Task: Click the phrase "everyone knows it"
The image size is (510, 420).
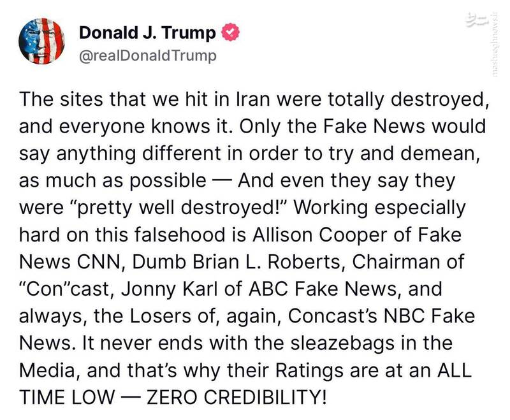Action: [x=137, y=126]
